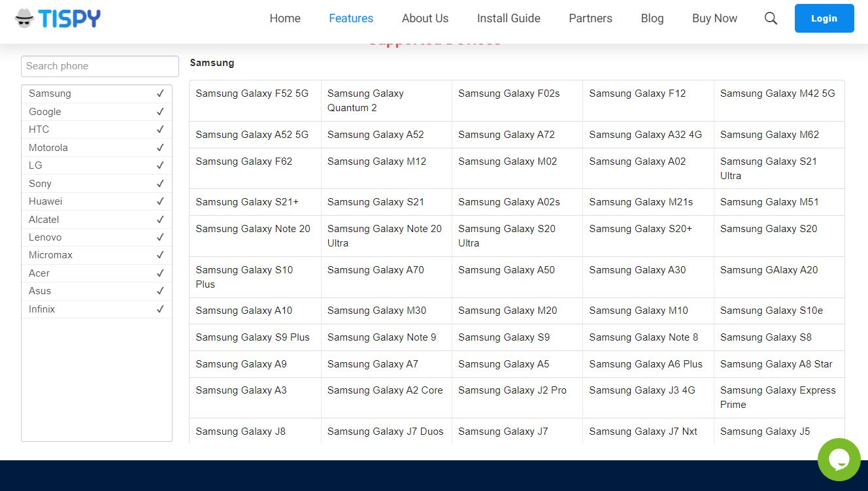
Task: Open the Install Guide
Action: [x=509, y=18]
